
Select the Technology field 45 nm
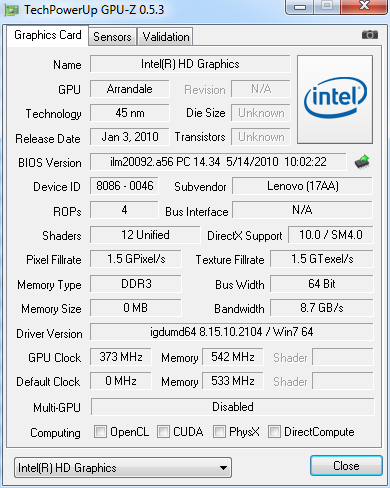(x=130, y=113)
